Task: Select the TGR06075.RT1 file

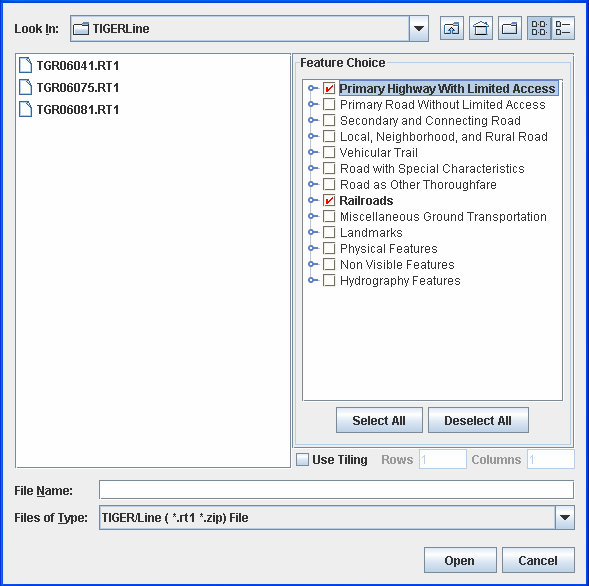Action: (x=69, y=88)
